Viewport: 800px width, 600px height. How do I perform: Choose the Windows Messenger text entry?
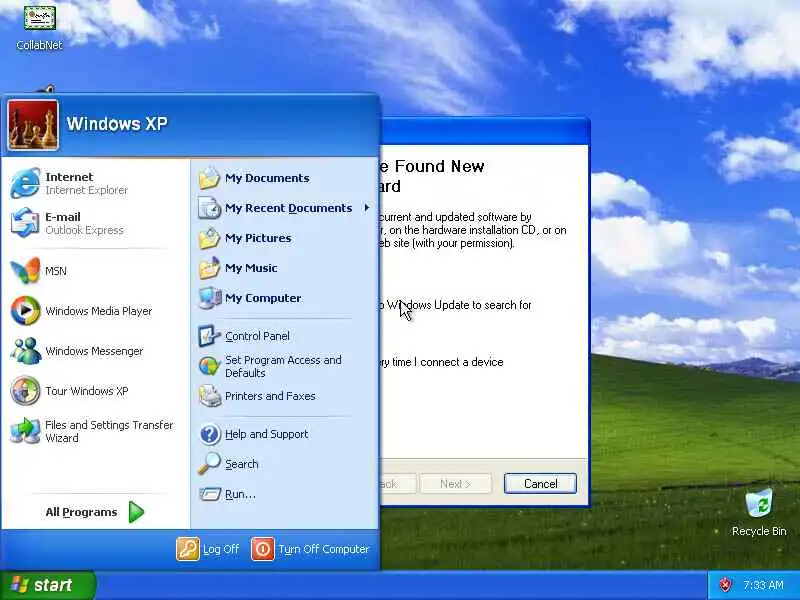tap(94, 351)
